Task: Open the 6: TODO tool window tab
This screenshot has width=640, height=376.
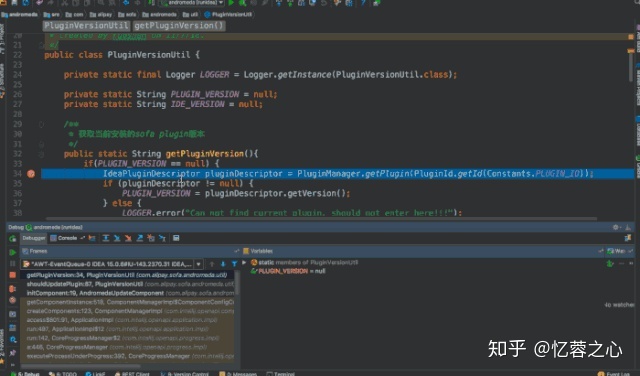Action: (62, 374)
